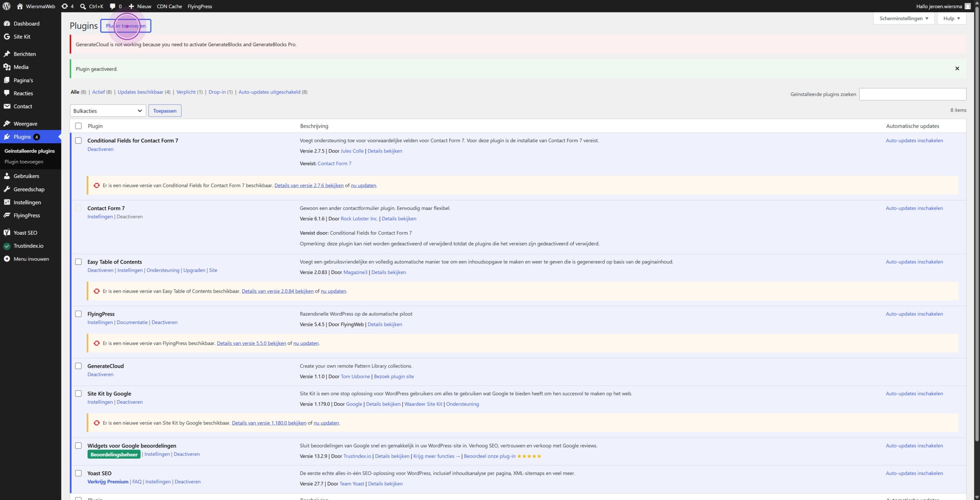Open Pagina's page icon
Screen dimensions: 980x500
point(7,80)
